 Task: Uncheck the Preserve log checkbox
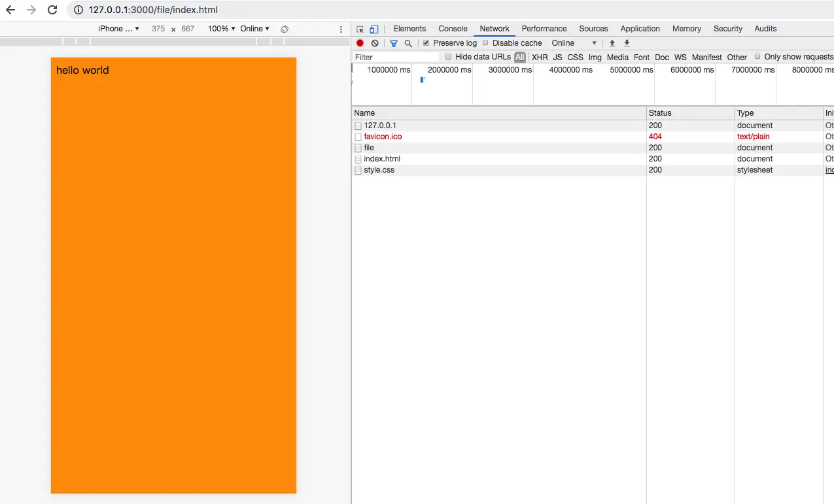pyautogui.click(x=426, y=43)
